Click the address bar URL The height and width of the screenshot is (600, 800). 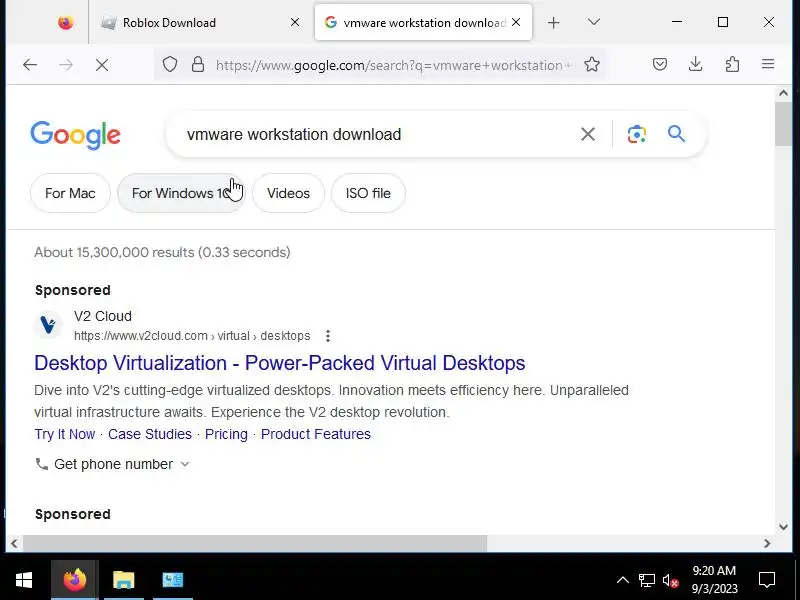pos(393,65)
